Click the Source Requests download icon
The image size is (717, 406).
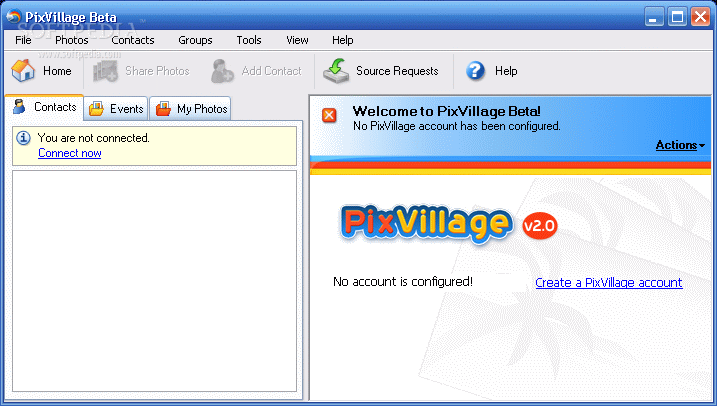[x=336, y=71]
